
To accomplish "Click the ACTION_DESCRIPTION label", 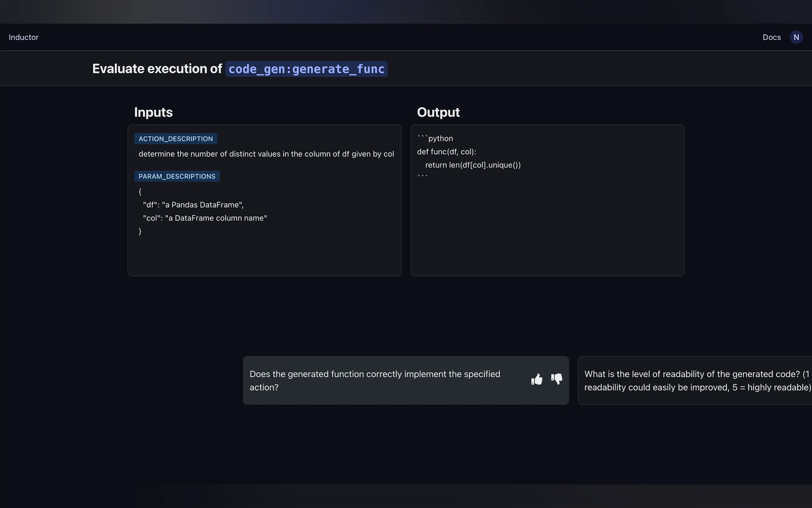I will coord(176,139).
